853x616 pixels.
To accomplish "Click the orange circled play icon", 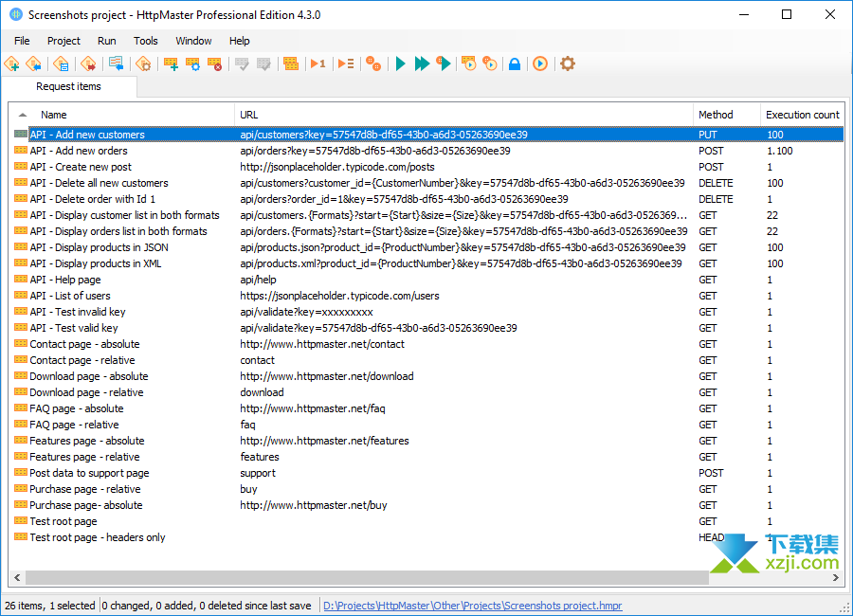I will point(540,63).
